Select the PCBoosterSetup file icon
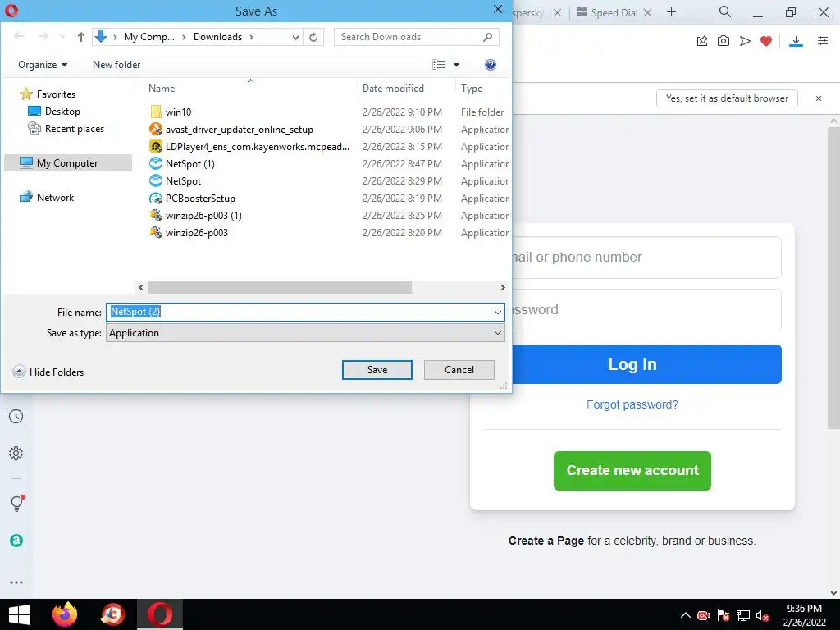This screenshot has width=840, height=630. coord(156,199)
